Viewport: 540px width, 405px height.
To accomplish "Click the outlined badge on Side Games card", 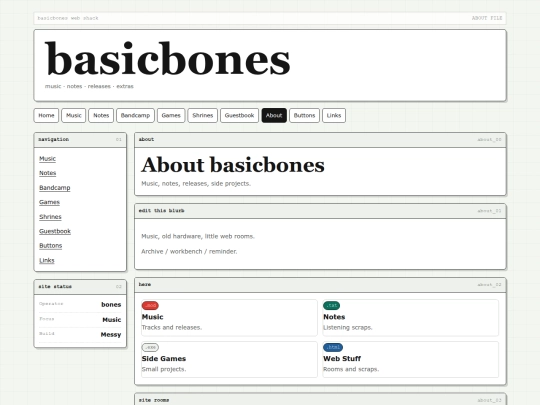I will 150,347.
